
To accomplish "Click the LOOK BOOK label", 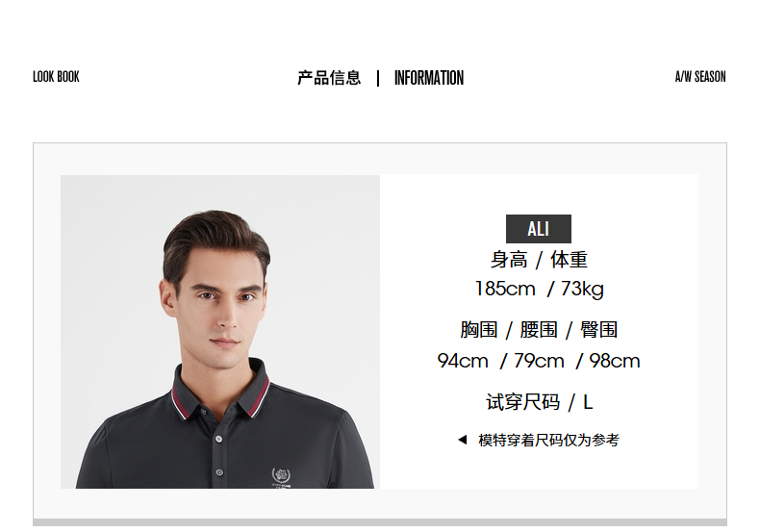I will [56, 77].
